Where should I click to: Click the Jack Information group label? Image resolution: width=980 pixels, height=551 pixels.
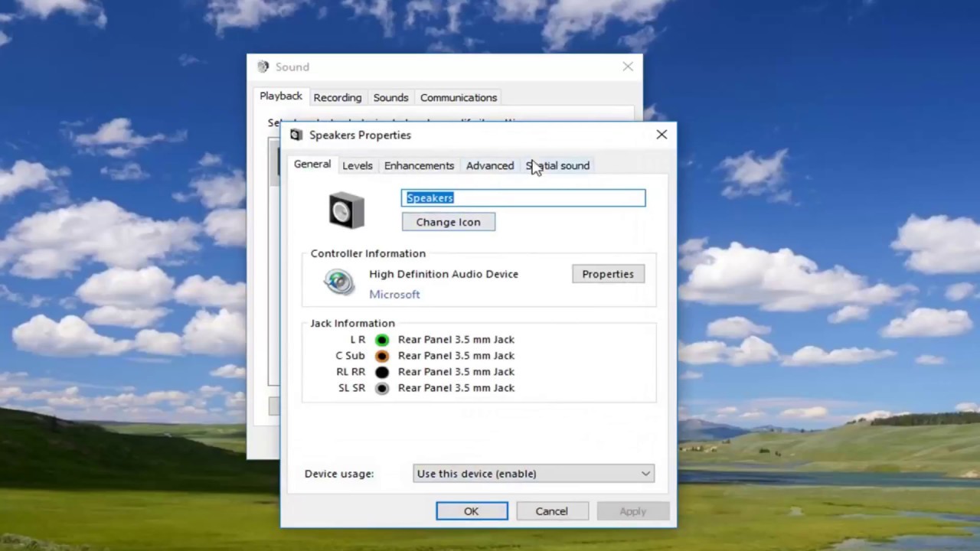[x=353, y=324]
